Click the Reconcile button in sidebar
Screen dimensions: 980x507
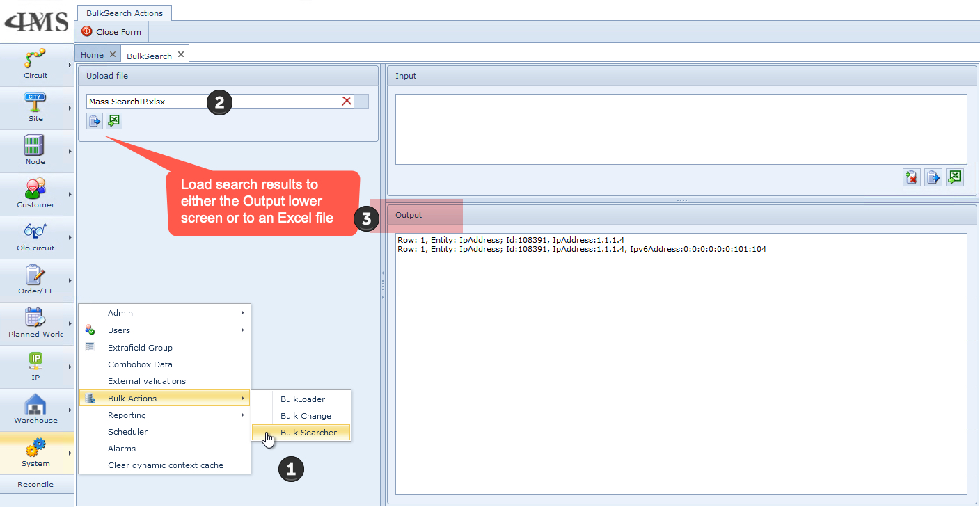35,484
